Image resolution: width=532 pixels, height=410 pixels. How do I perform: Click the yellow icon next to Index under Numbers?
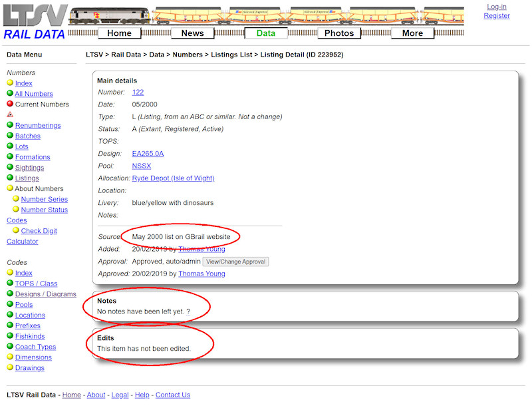pyautogui.click(x=9, y=83)
